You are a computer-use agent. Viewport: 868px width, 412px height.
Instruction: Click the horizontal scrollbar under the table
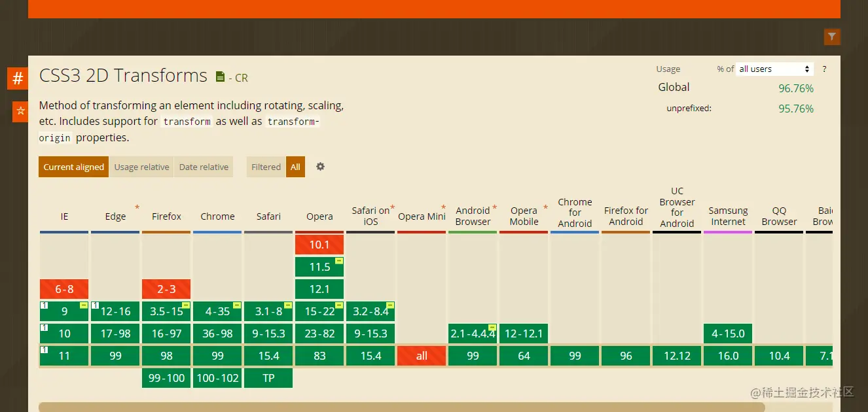(x=401, y=407)
